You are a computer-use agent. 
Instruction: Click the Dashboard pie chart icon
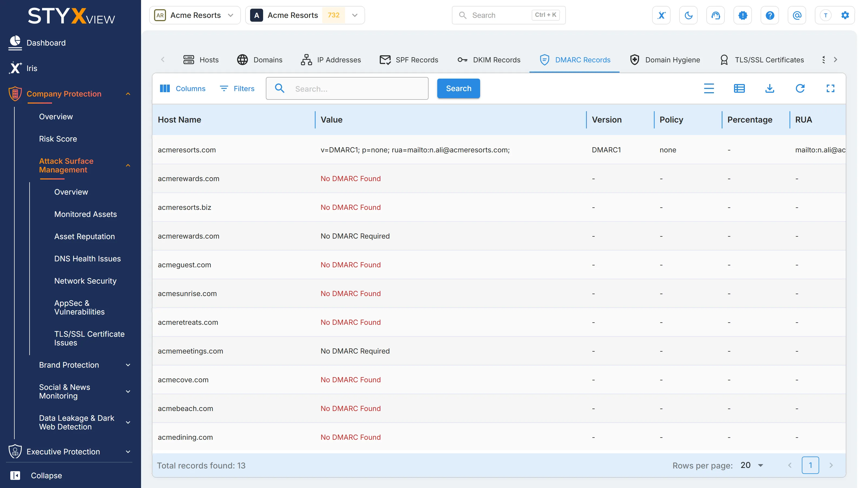pyautogui.click(x=15, y=43)
